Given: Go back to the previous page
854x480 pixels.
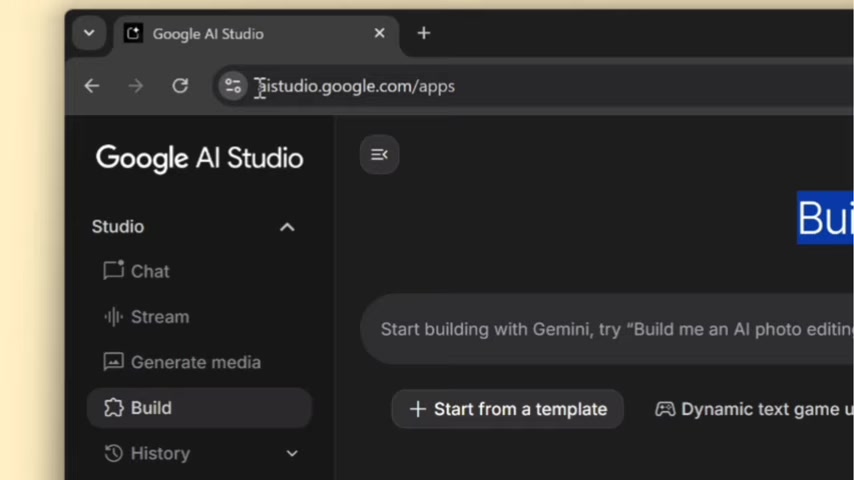Looking at the screenshot, I should click(x=92, y=86).
